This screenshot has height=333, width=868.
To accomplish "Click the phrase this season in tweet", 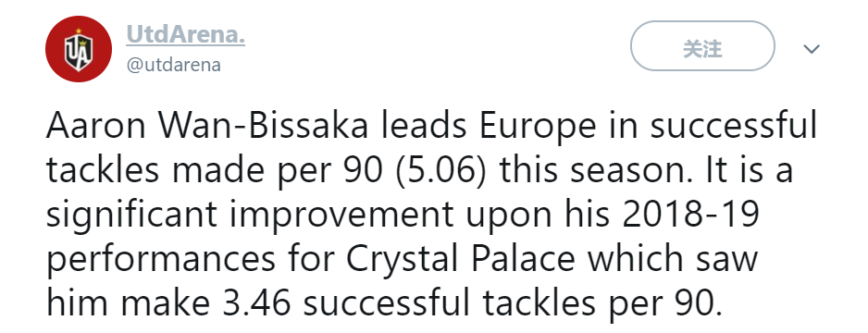I will 596,171.
